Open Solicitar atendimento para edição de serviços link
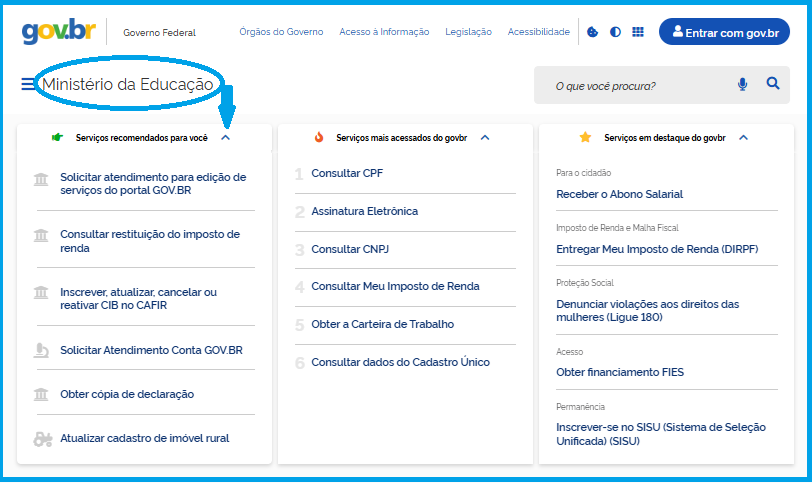Screen dimensions: 812x483 point(153,184)
